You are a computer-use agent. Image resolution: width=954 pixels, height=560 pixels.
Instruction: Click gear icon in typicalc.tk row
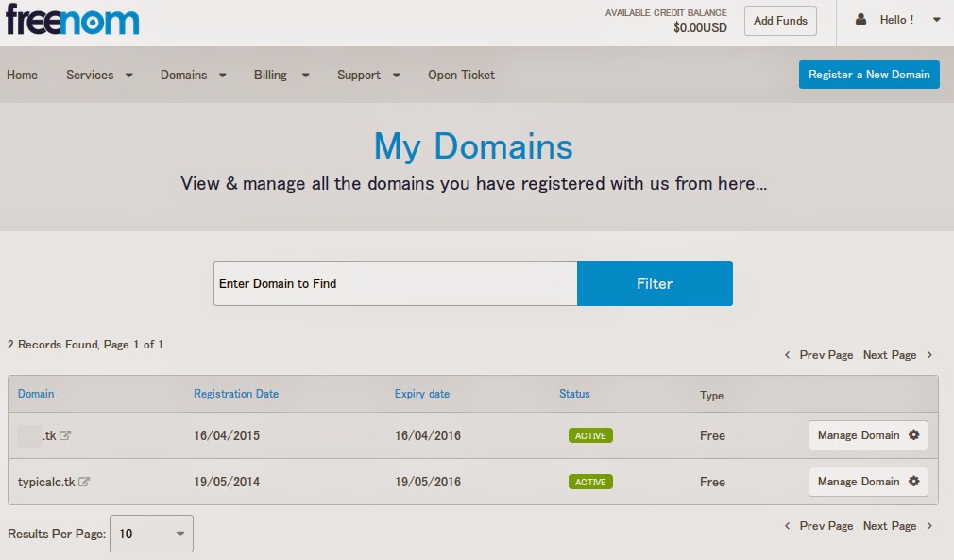click(x=913, y=481)
